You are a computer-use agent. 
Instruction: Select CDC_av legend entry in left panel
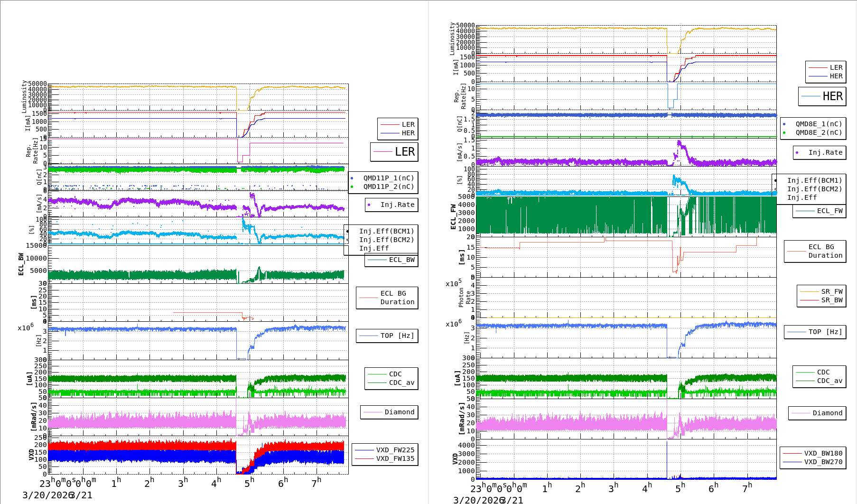coord(401,383)
